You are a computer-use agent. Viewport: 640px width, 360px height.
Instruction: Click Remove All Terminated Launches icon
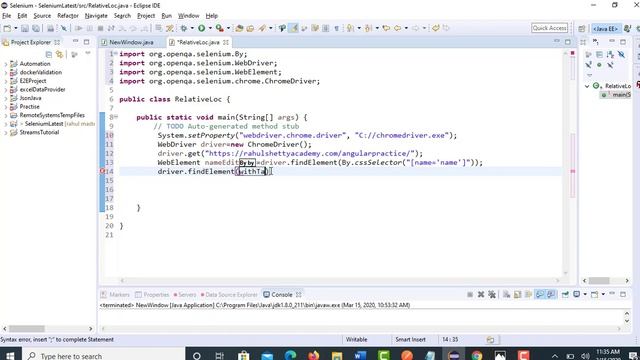pos(492,294)
